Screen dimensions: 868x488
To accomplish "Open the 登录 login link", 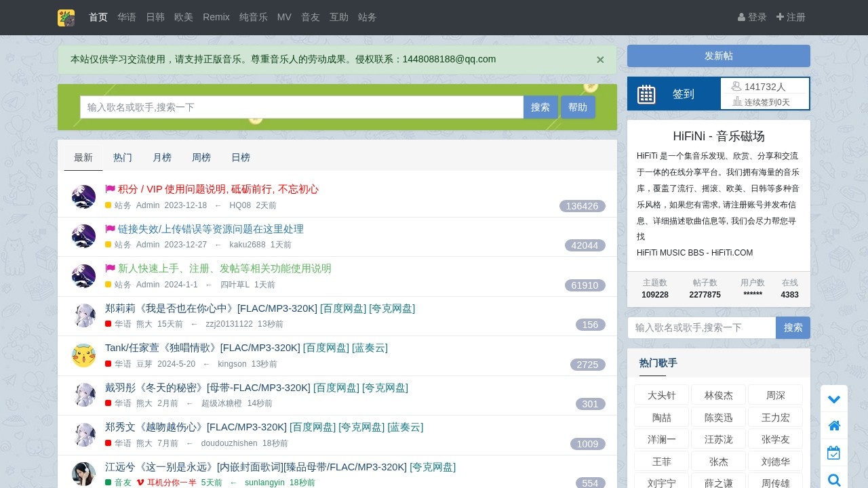I will [x=752, y=17].
